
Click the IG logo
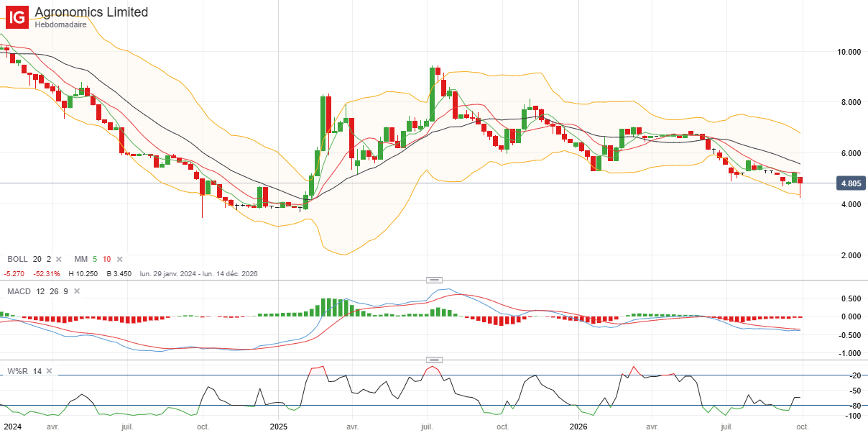tap(18, 17)
